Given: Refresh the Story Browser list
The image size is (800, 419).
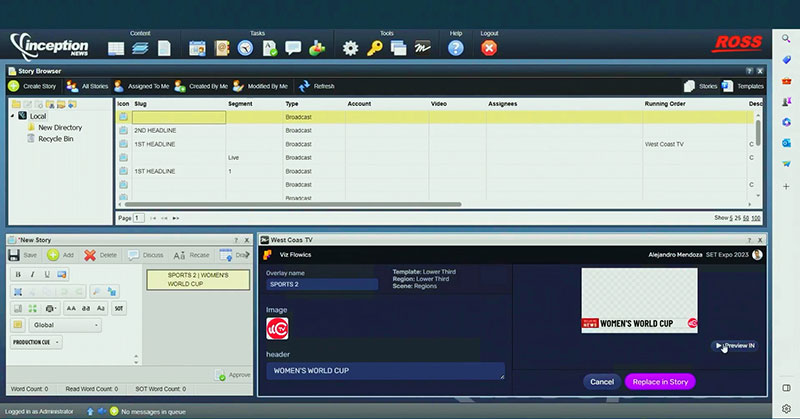Looking at the screenshot, I should [x=317, y=86].
